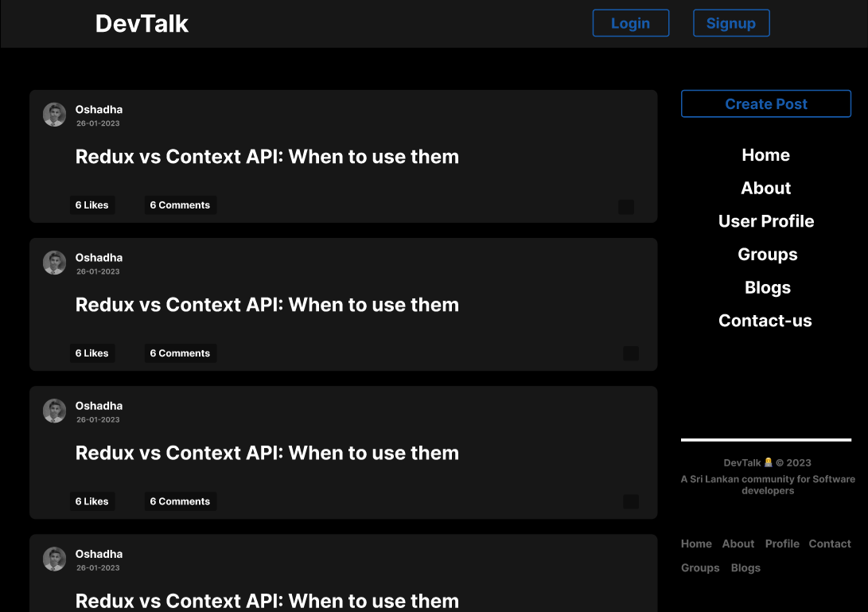Click date 26-01-2023 on the third post

[98, 420]
